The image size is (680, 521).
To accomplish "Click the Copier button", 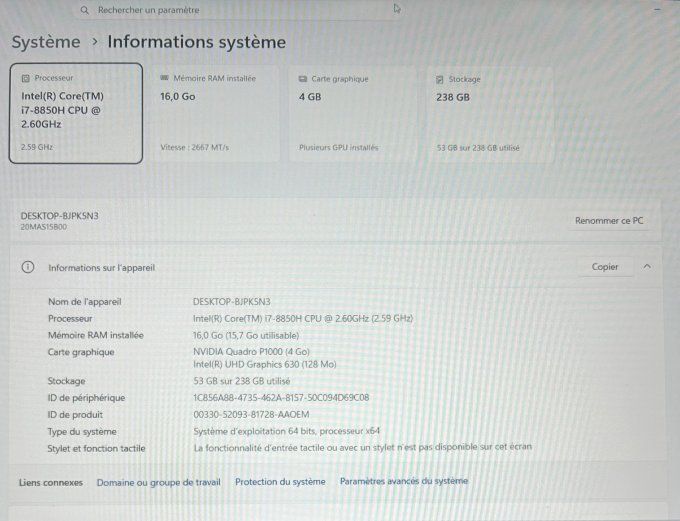I will pos(605,267).
